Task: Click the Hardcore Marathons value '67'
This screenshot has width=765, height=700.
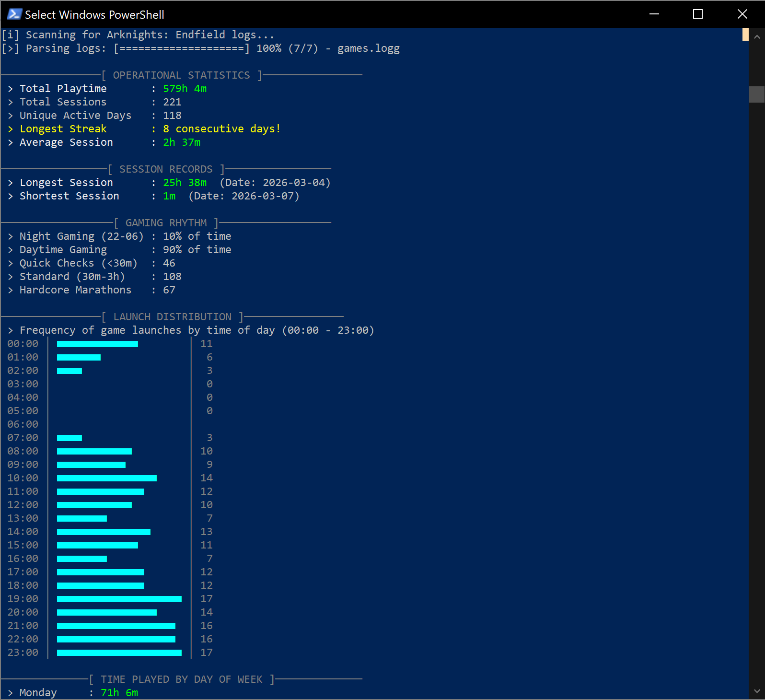Action: click(x=169, y=290)
